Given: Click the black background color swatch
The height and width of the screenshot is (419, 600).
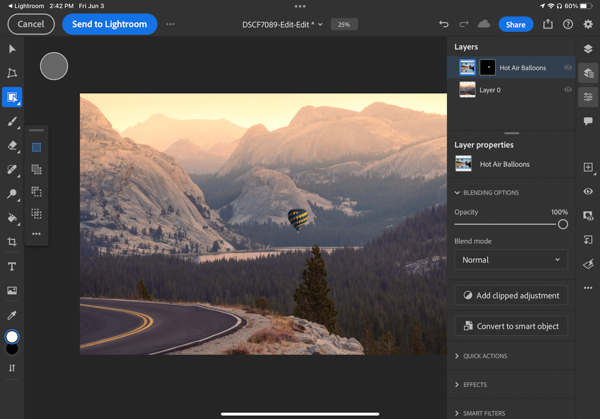Looking at the screenshot, I should tap(12, 349).
